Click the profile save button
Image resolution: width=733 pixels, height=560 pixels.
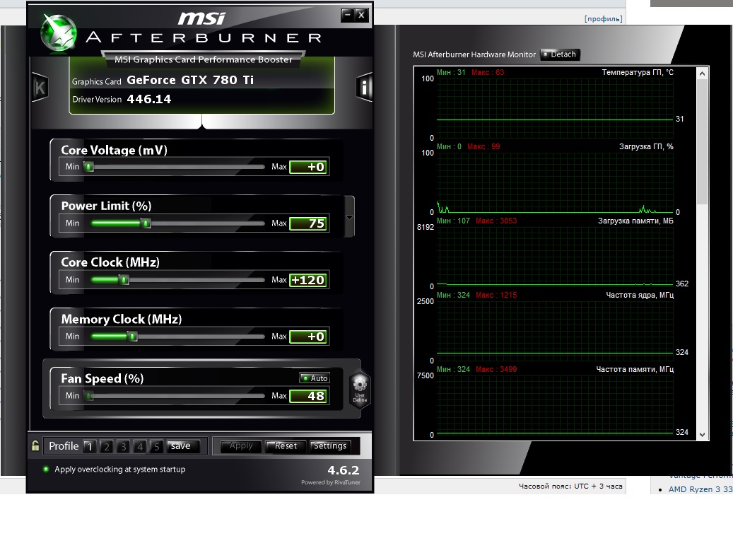click(183, 446)
